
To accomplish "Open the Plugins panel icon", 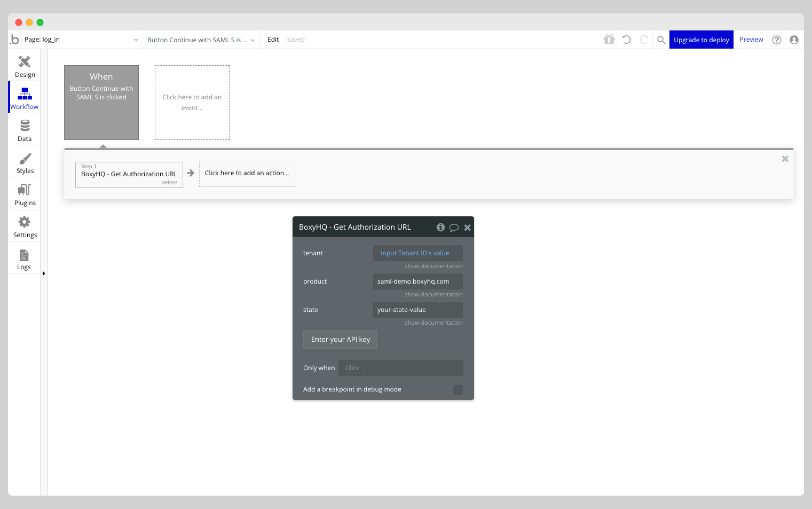I will pos(24,190).
